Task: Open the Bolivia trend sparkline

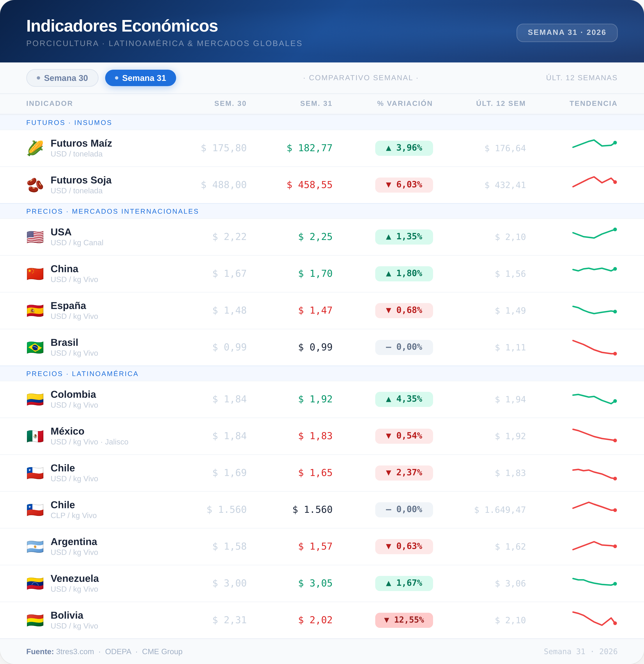Action: 594,618
